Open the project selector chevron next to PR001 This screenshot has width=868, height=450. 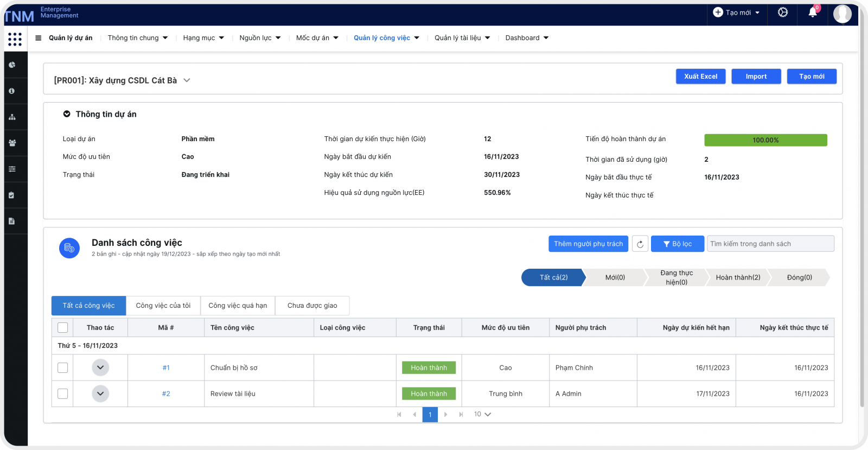click(x=187, y=80)
